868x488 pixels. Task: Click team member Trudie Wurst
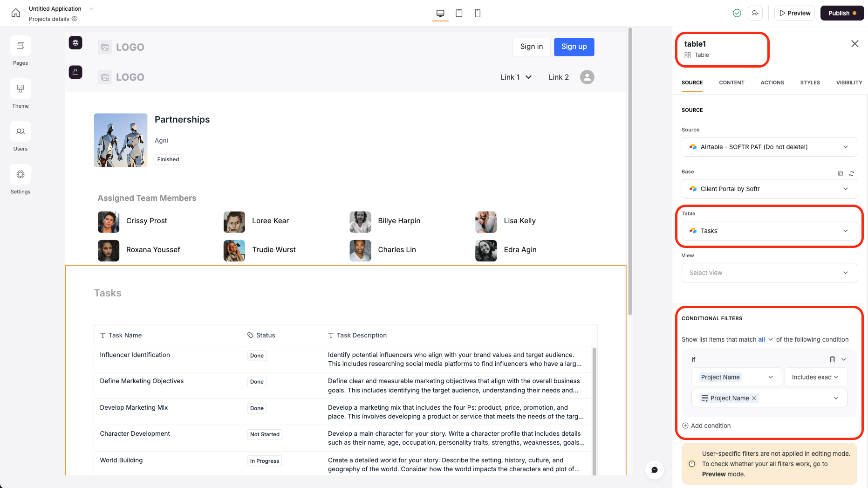click(274, 250)
